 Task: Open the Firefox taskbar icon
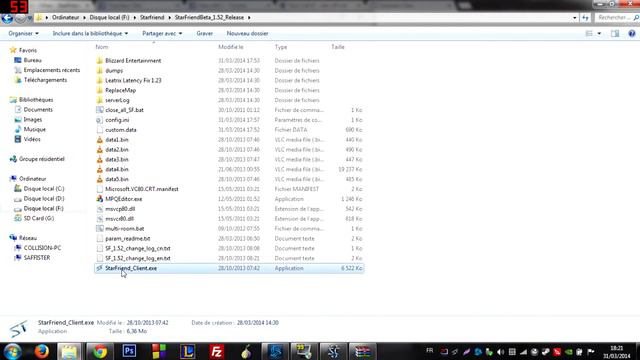pyautogui.click(x=41, y=351)
